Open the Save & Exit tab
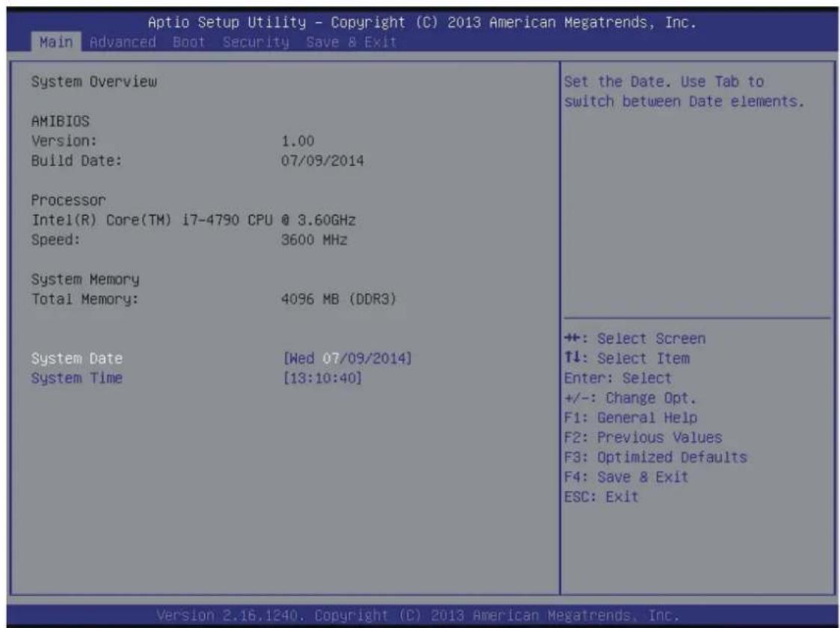 pyautogui.click(x=352, y=43)
